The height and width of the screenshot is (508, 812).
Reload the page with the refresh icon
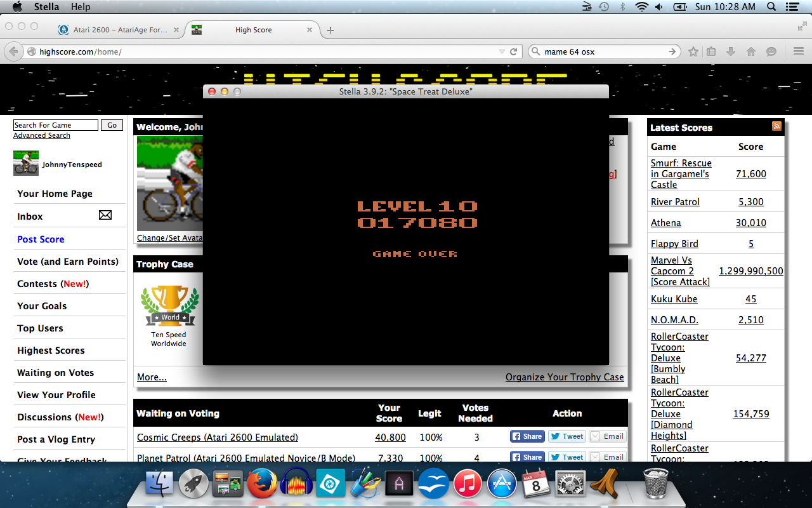pos(514,51)
